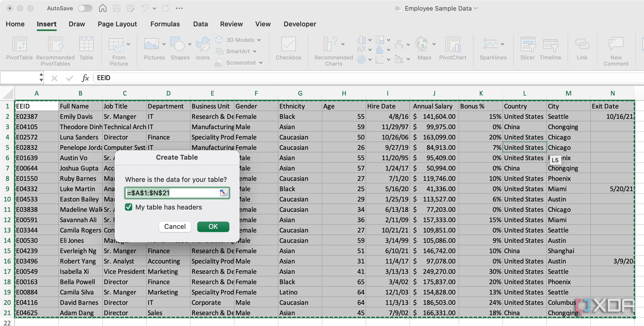644x326 pixels.
Task: Click the Table icon in ribbon
Action: [x=86, y=49]
